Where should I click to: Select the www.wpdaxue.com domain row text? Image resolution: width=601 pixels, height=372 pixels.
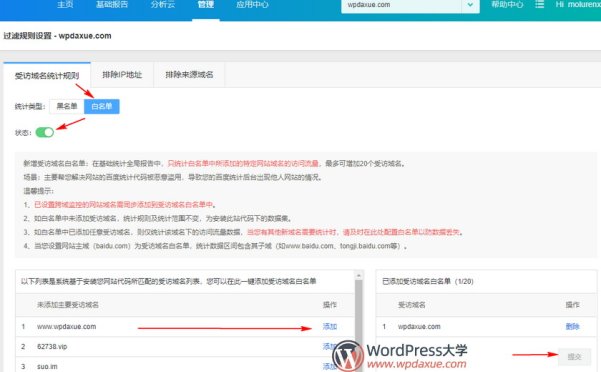(x=67, y=326)
